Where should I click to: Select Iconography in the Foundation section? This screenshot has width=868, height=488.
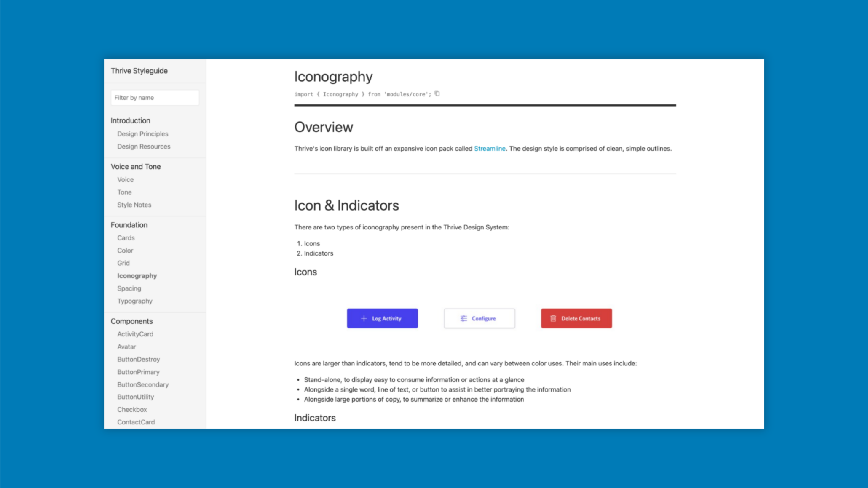coord(137,275)
